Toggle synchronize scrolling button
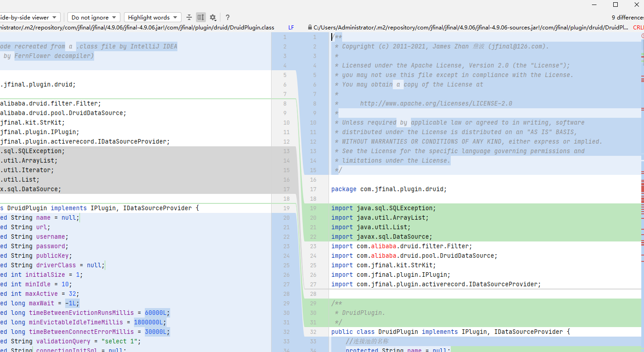Image resolution: width=644 pixels, height=352 pixels. coord(201,17)
